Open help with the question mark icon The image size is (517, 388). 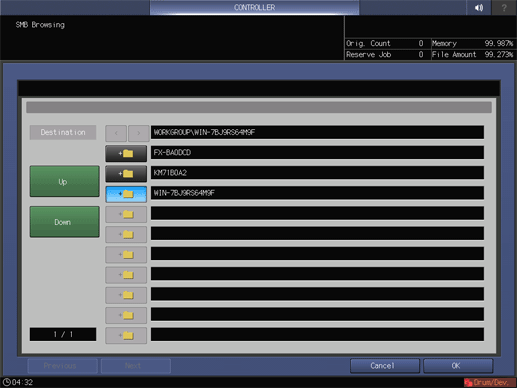tap(504, 7)
